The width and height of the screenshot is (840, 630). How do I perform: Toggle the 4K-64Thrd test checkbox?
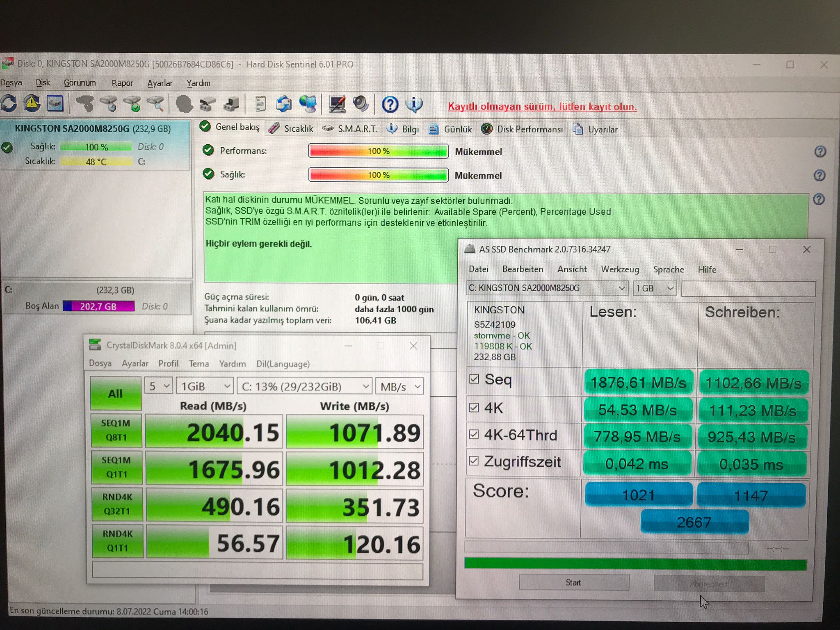pyautogui.click(x=474, y=434)
